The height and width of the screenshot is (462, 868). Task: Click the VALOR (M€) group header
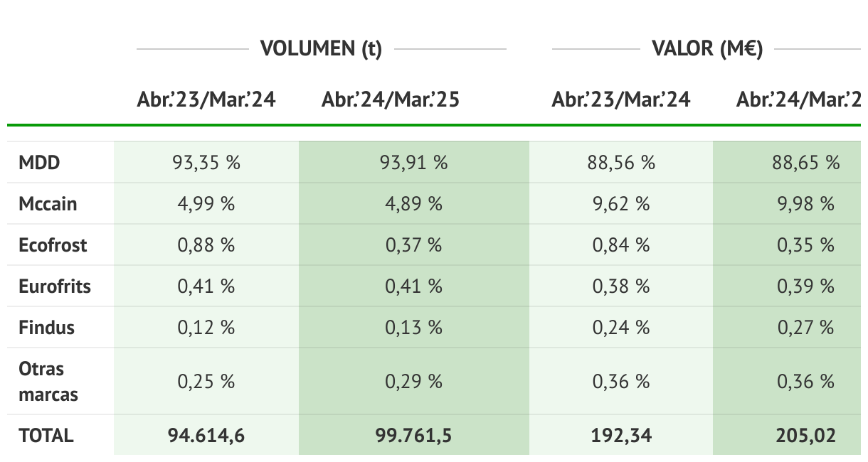click(x=707, y=49)
